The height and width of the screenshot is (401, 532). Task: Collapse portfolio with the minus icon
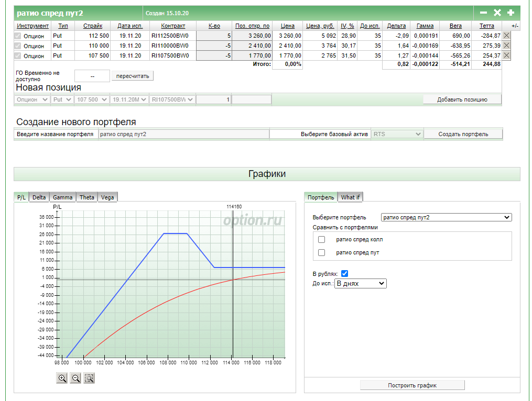(483, 13)
